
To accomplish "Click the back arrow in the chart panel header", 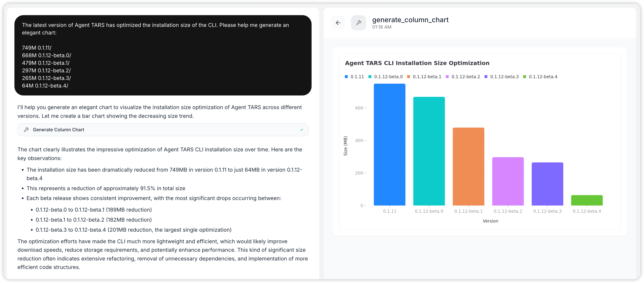I will tap(338, 23).
